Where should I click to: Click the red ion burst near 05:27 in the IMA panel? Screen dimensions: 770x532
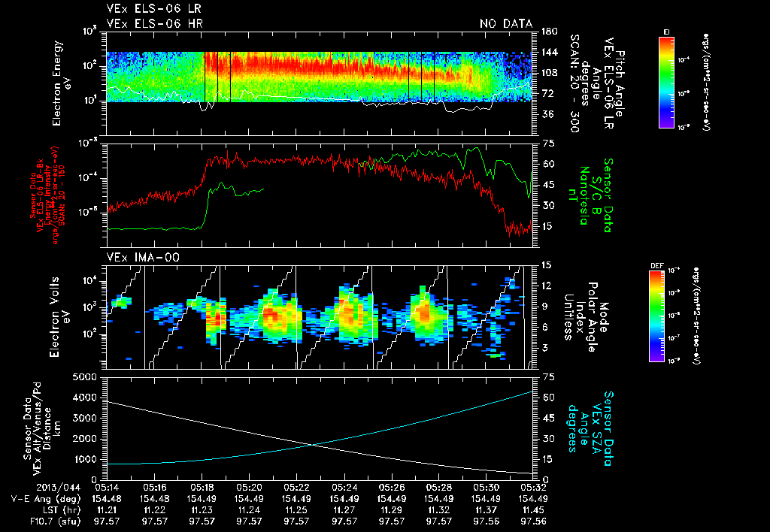pos(423,312)
